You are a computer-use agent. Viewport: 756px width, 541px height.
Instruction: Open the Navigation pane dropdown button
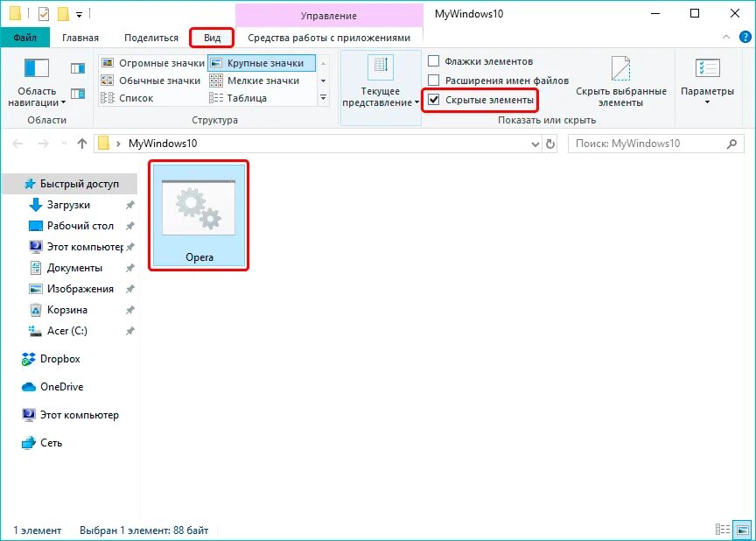[x=37, y=82]
